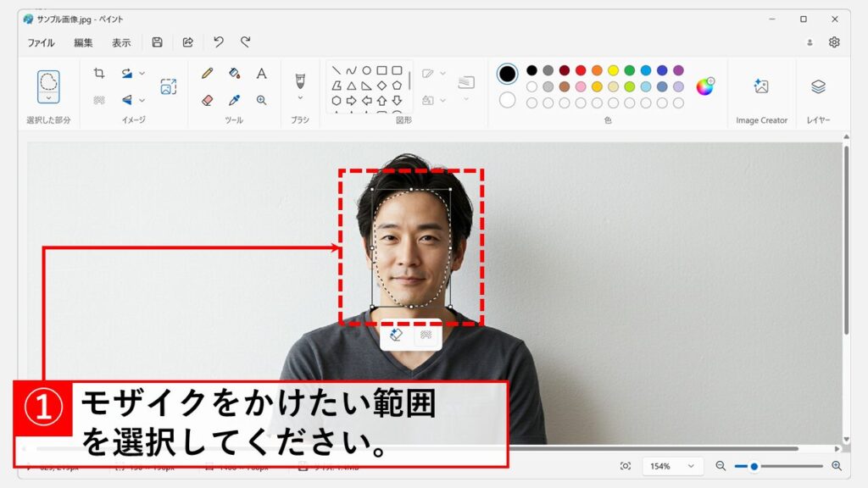Select the red color swatch
This screenshot has height=488, width=868.
coord(581,70)
